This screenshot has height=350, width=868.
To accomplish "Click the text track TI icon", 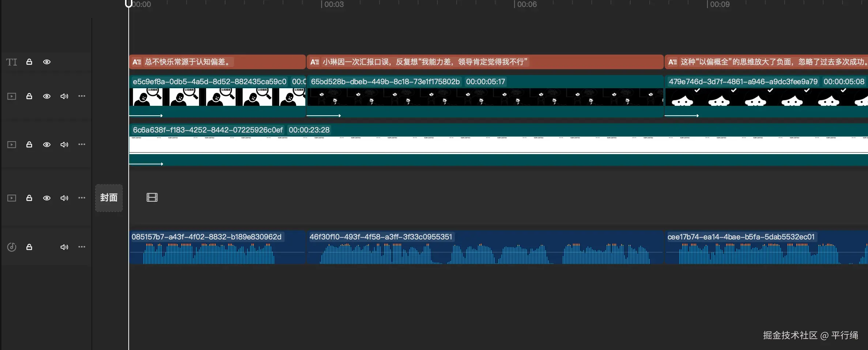I will (12, 62).
